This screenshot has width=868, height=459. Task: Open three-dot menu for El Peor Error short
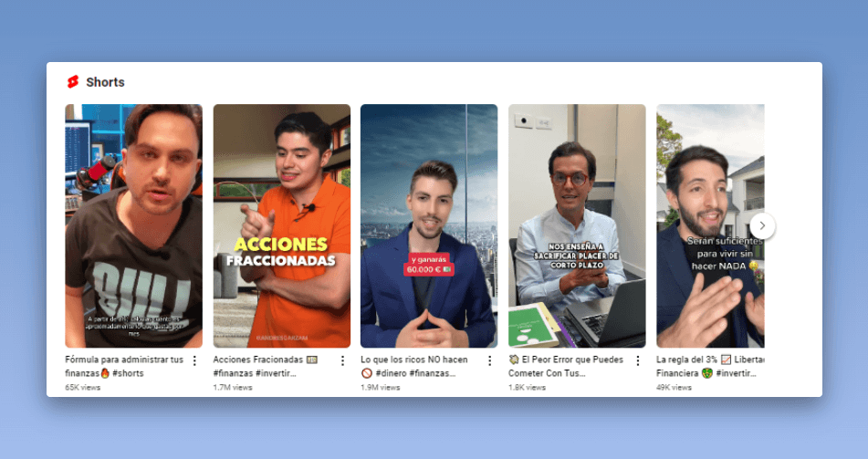pyautogui.click(x=638, y=361)
